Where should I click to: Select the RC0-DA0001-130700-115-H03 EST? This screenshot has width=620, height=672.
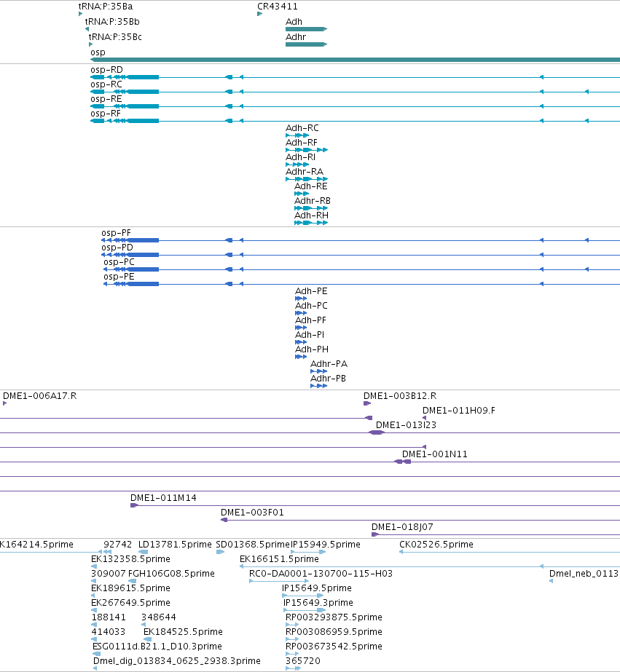(x=279, y=582)
